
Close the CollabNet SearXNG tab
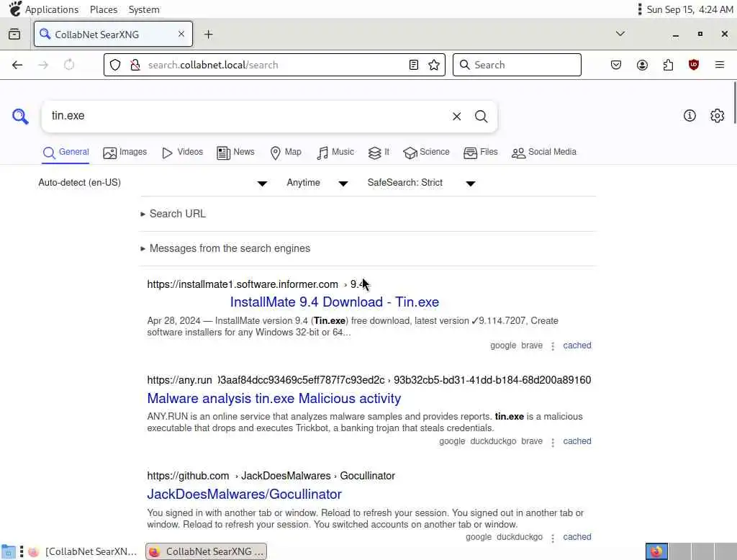(x=181, y=34)
